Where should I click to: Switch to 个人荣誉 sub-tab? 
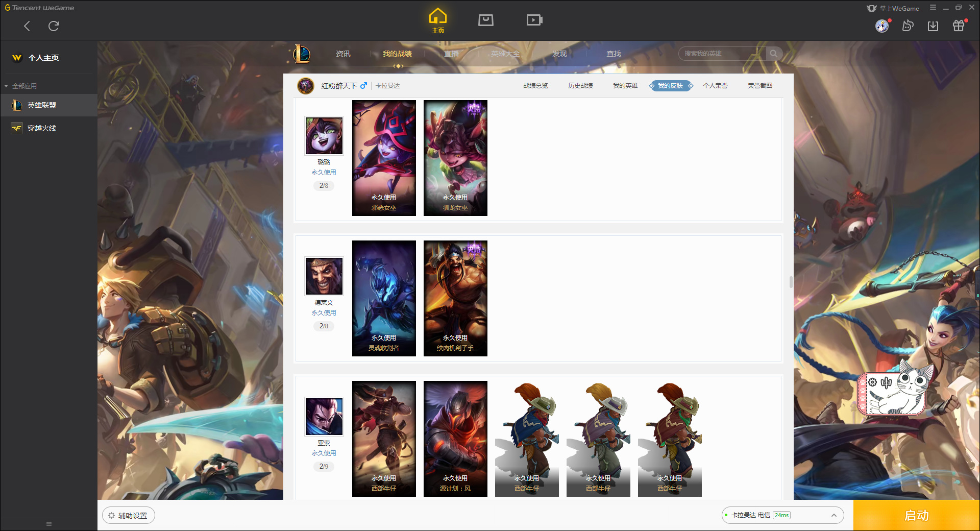[715, 86]
